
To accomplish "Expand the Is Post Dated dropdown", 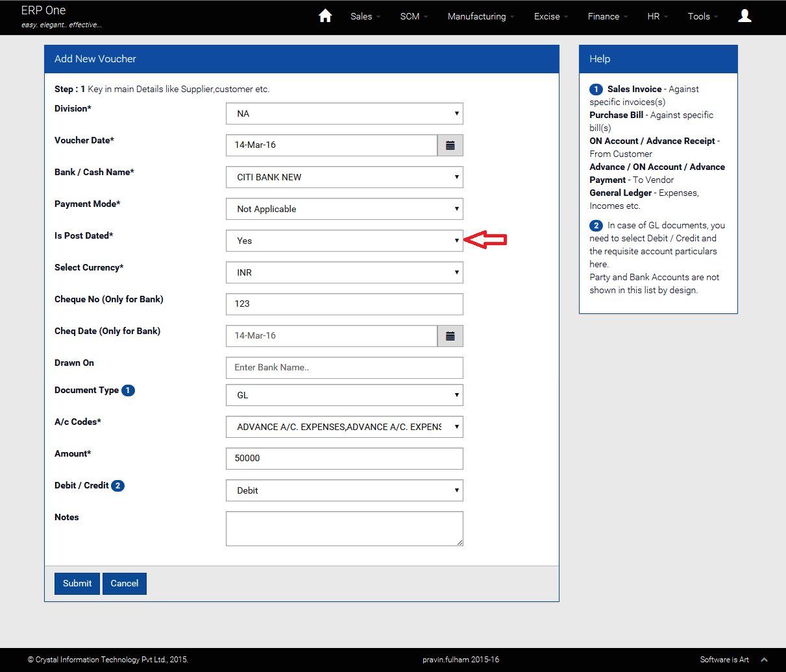I will (345, 241).
